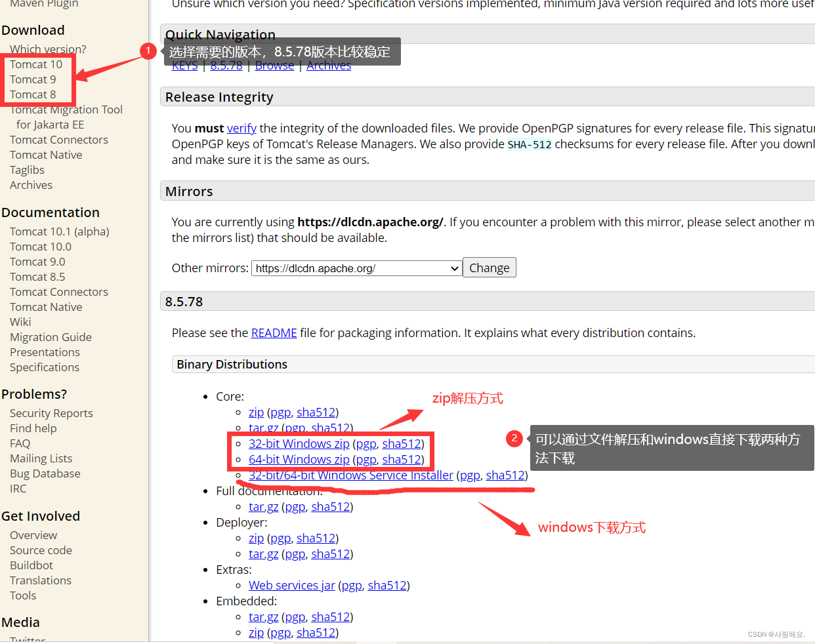Click the KEYS link in Quick Navigation
Screen dimensions: 815x644
(x=184, y=66)
